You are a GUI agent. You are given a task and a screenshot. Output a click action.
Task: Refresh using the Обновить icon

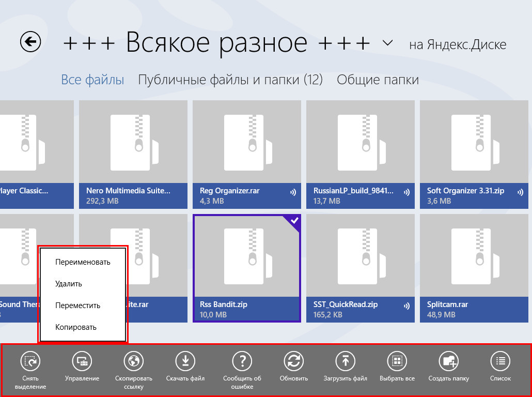tap(294, 361)
